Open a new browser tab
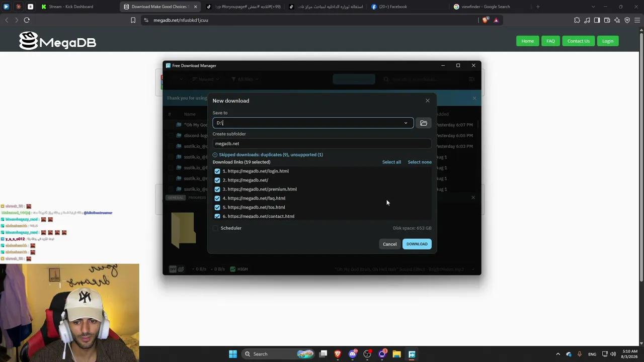Screen dimensions: 644x362 tap(538, 7)
